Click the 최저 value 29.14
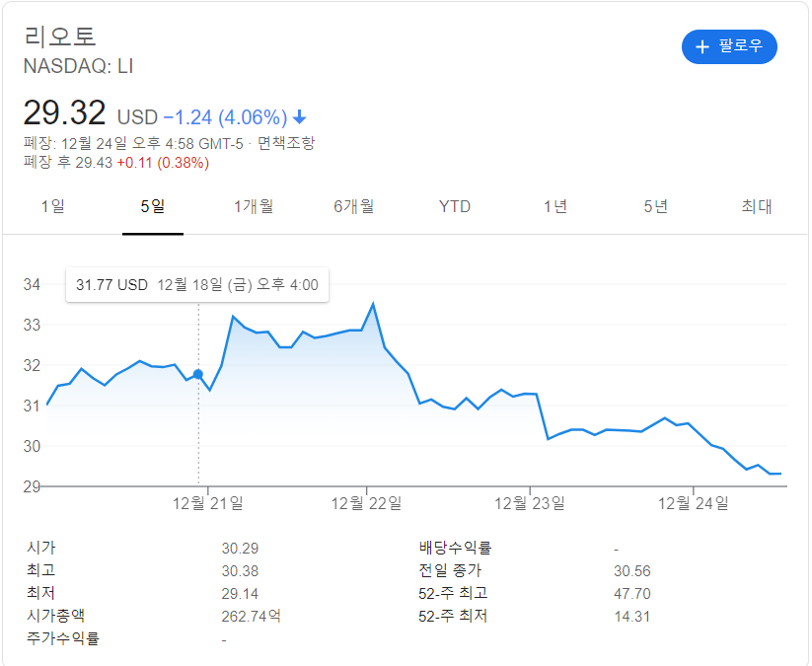 tap(240, 594)
